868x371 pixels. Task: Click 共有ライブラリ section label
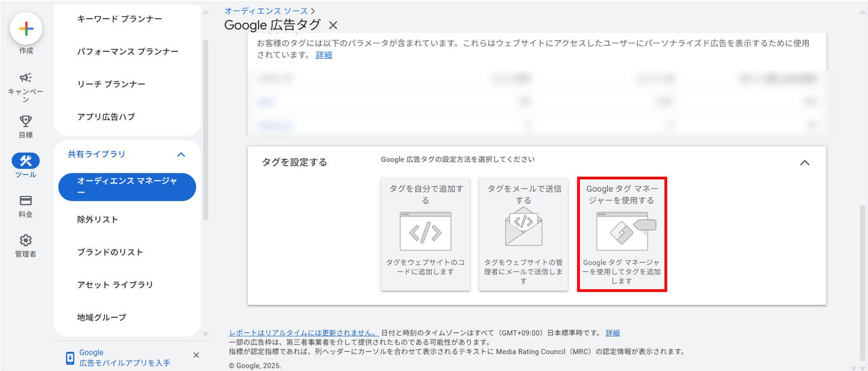97,154
